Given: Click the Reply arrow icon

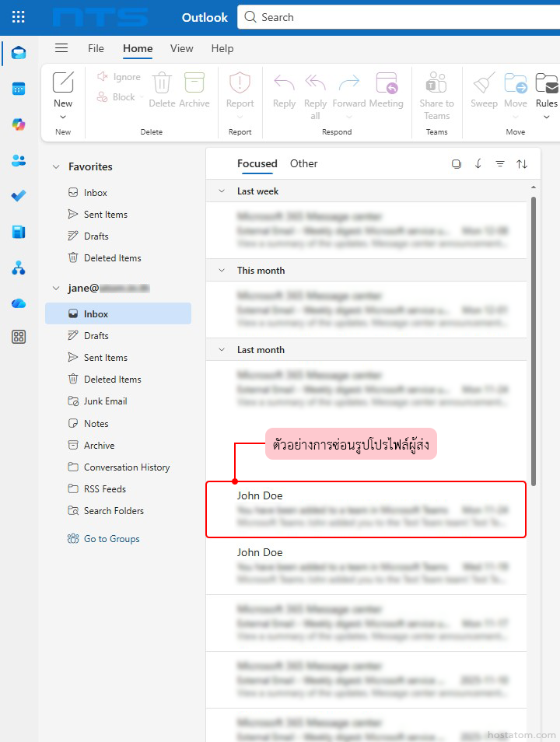Looking at the screenshot, I should pyautogui.click(x=284, y=82).
